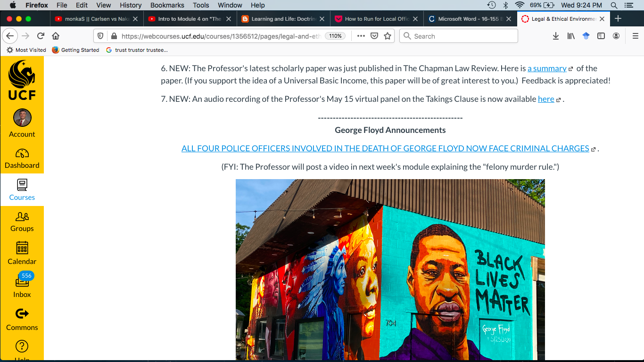Reload the page with the refresh button
This screenshot has height=362, width=644.
click(41, 36)
